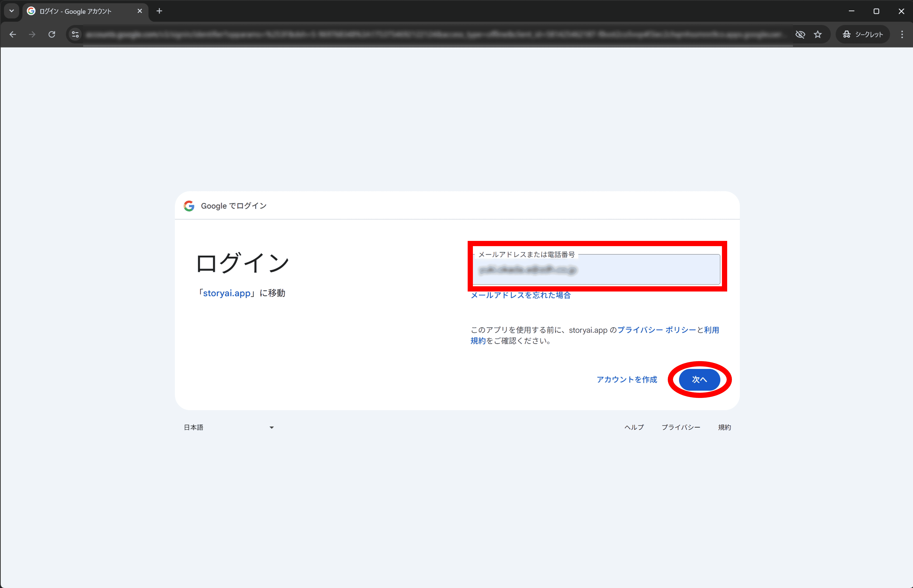Open site information icon in address bar
This screenshot has width=913, height=588.
point(75,34)
